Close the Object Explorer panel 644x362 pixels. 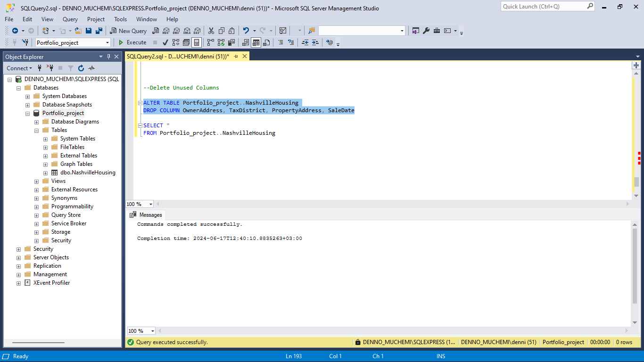coord(116,57)
